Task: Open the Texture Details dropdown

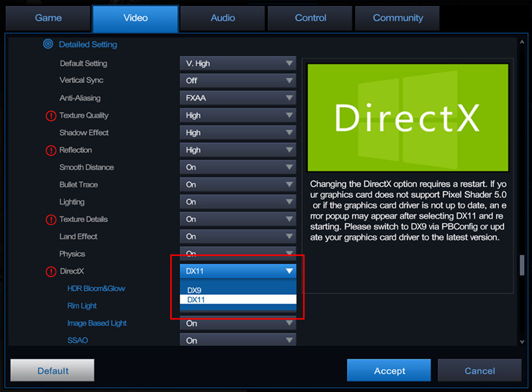Action: (x=238, y=219)
